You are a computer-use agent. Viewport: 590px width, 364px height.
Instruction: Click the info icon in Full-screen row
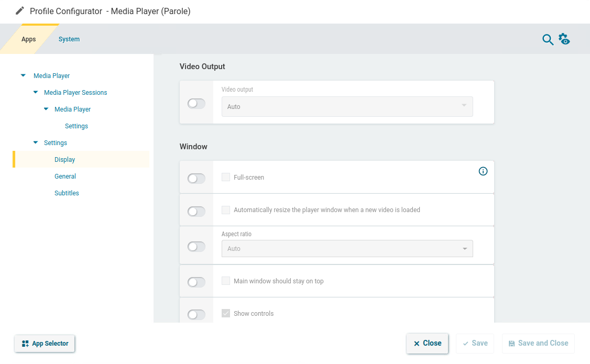click(483, 171)
